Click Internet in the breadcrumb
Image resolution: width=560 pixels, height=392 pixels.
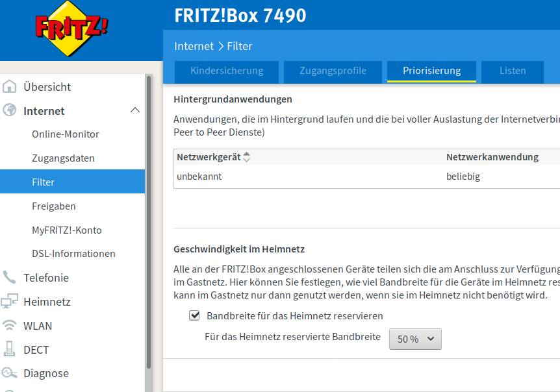[x=194, y=46]
